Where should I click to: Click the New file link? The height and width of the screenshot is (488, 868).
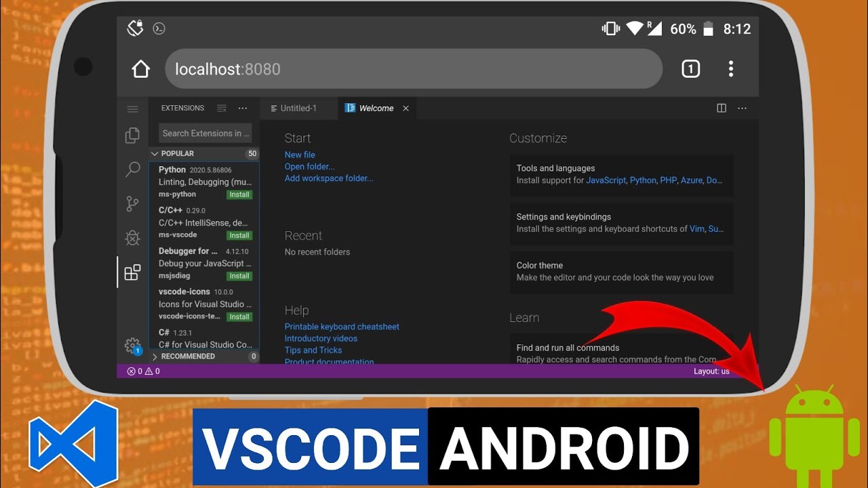(300, 155)
